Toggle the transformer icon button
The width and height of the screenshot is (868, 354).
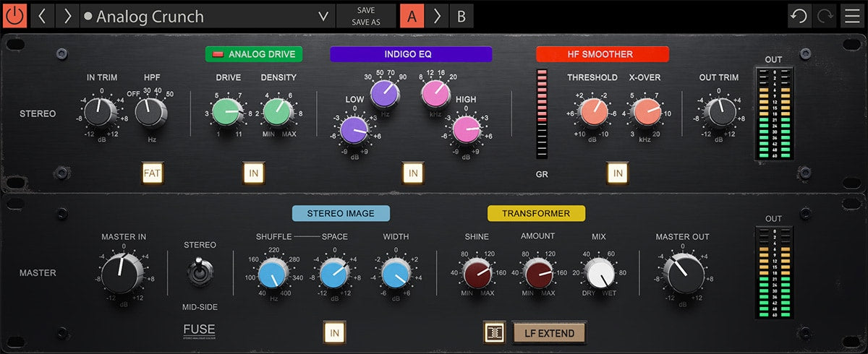(x=495, y=332)
